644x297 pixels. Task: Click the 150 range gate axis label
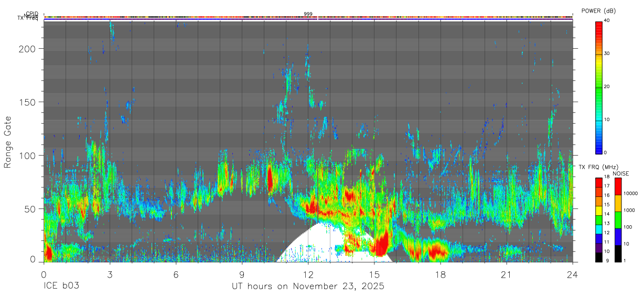pyautogui.click(x=28, y=102)
